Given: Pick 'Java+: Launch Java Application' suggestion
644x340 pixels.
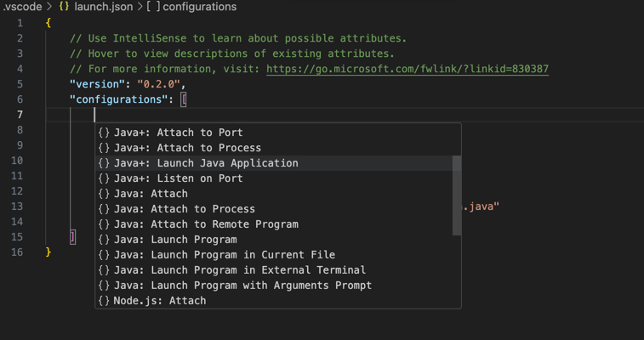Looking at the screenshot, I should tap(206, 163).
